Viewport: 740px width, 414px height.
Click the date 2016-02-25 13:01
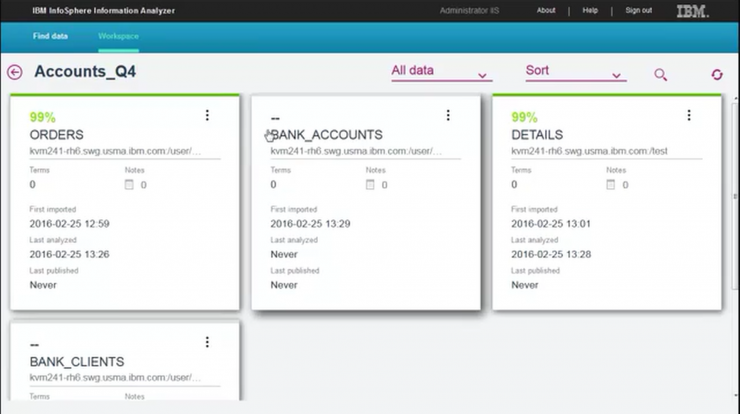point(551,224)
